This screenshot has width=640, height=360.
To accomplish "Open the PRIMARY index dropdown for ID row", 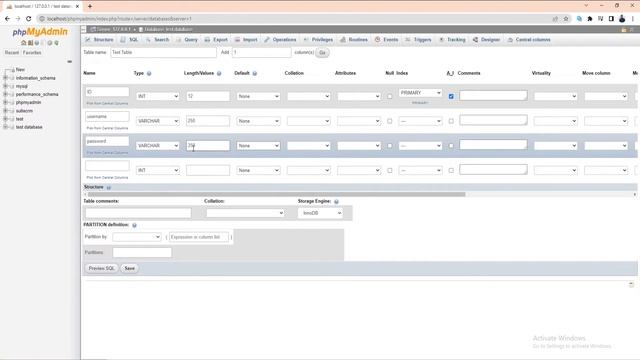I will coord(420,93).
